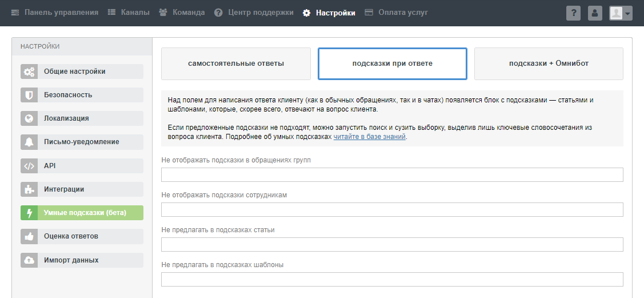The height and width of the screenshot is (298, 644).
Task: Click the cloud upload icon for Импорт данных
Action: [x=29, y=260]
